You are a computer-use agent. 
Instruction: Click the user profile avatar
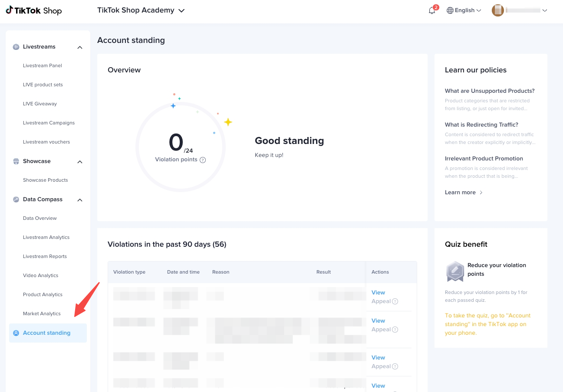click(497, 10)
